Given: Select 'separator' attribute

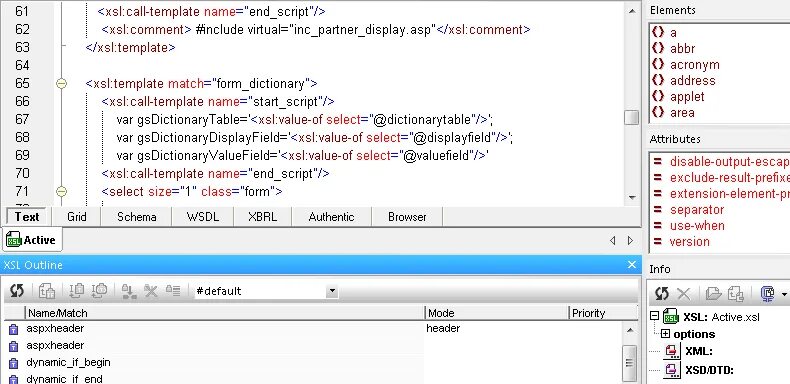Looking at the screenshot, I should pos(697,210).
